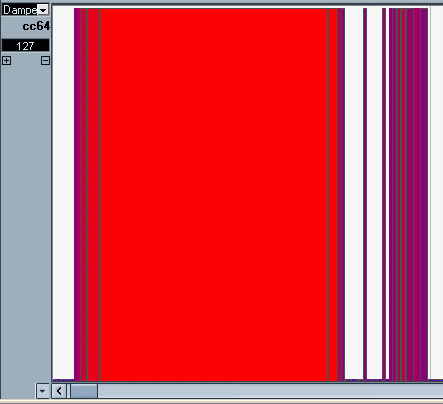Select the cc64 controller label
The image size is (443, 404).
pos(36,26)
